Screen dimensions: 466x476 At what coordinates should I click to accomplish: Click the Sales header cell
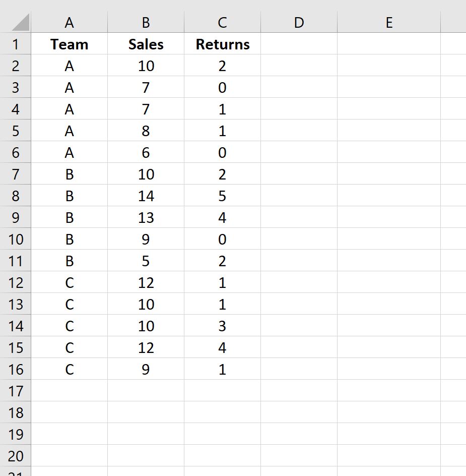(x=146, y=44)
